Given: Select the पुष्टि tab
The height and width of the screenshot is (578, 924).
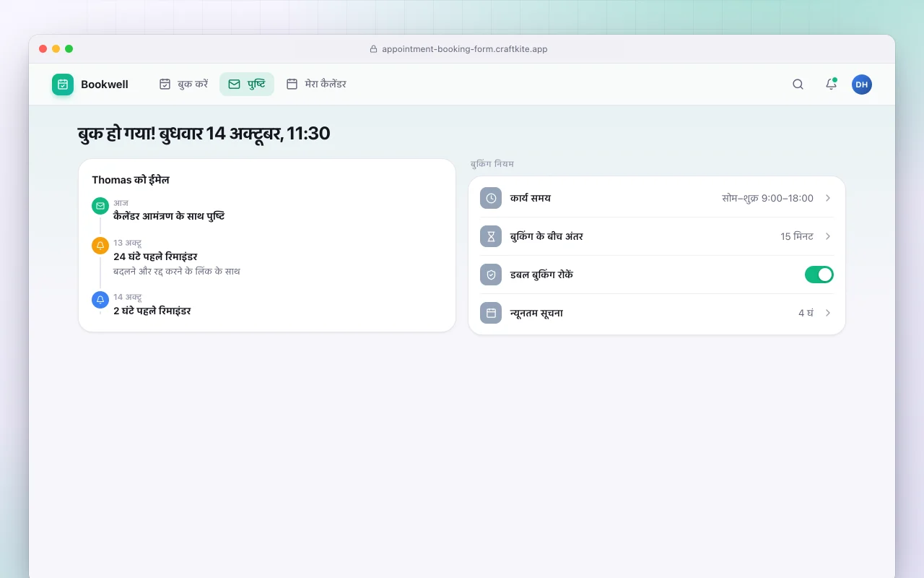Looking at the screenshot, I should pos(247,85).
